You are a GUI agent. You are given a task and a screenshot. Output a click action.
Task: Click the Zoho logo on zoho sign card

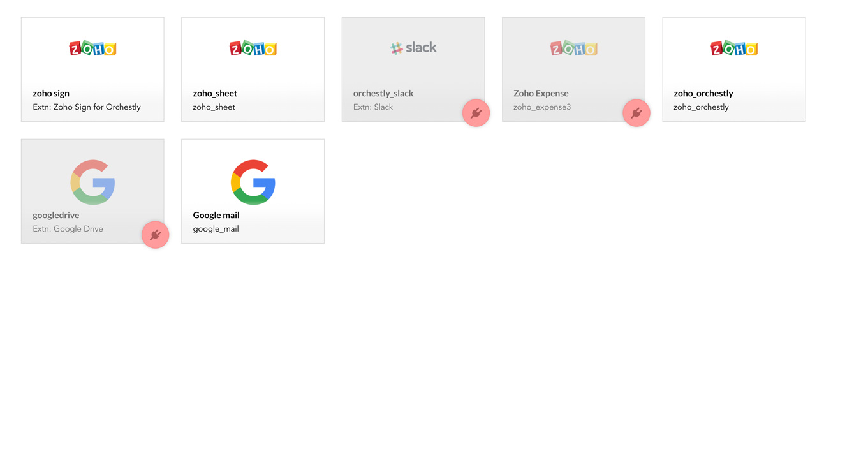tap(92, 48)
